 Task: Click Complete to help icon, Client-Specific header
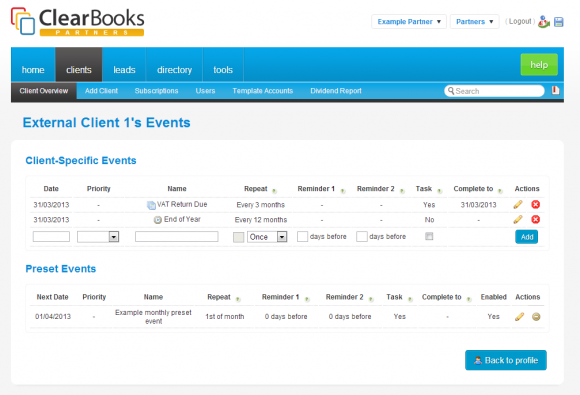(500, 191)
